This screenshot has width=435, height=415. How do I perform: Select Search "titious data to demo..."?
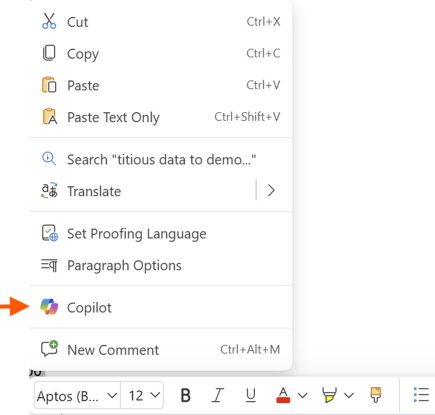(161, 159)
